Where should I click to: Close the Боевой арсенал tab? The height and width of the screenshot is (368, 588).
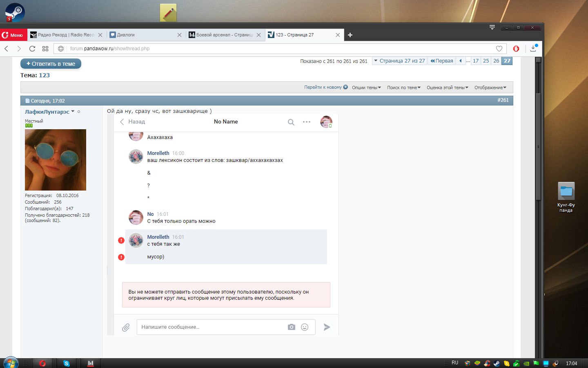258,35
